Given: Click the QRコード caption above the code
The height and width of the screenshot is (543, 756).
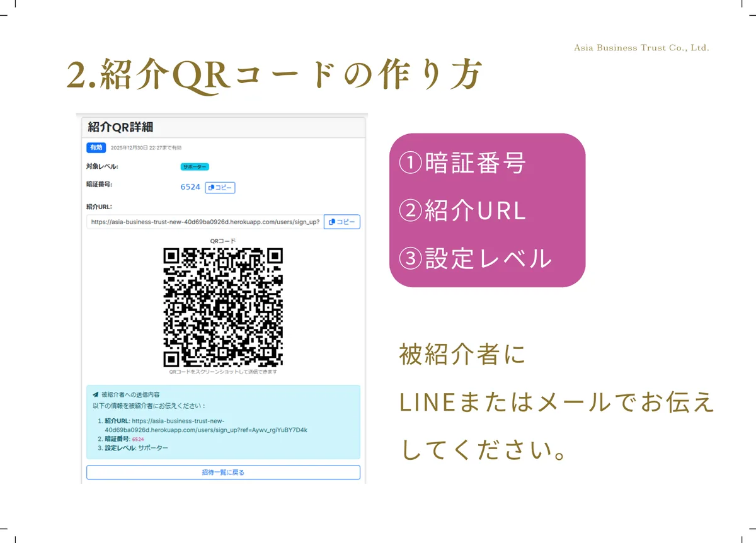Looking at the screenshot, I should [x=223, y=241].
